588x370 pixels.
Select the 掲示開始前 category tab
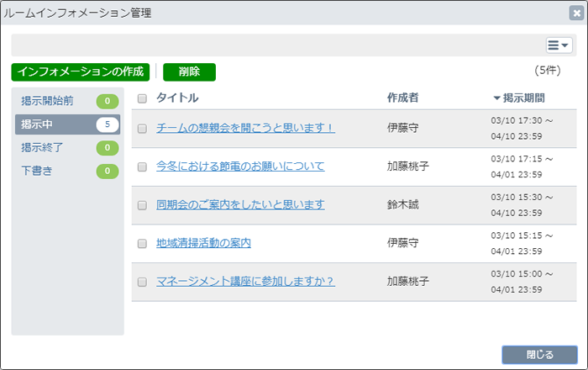pos(47,101)
